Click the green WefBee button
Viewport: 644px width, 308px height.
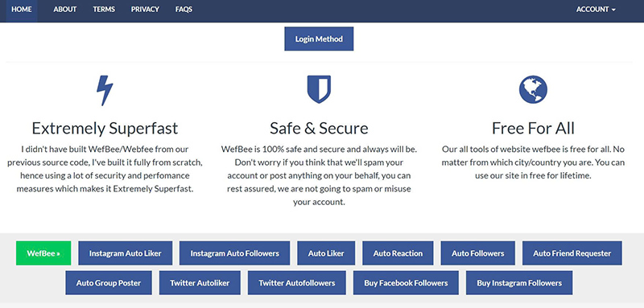tap(43, 253)
